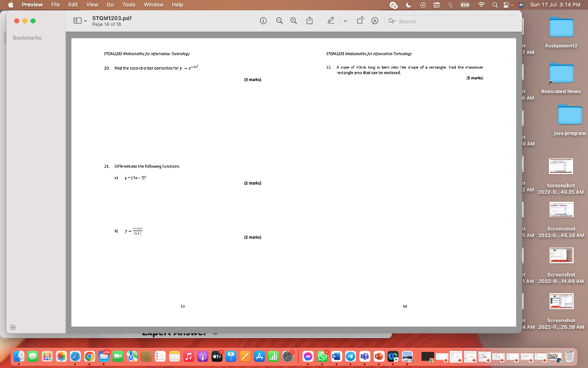Click the (5 marks) label
This screenshot has height=368, width=588.
[x=475, y=78]
